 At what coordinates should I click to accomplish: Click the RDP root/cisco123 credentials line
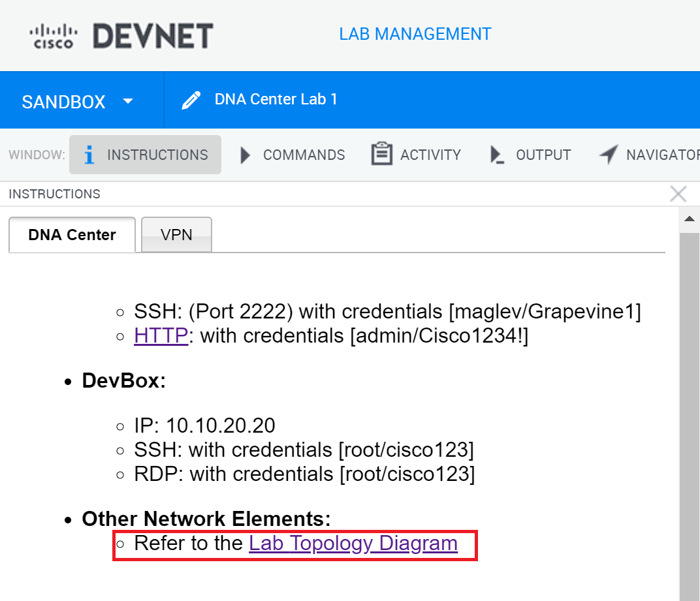tap(304, 474)
